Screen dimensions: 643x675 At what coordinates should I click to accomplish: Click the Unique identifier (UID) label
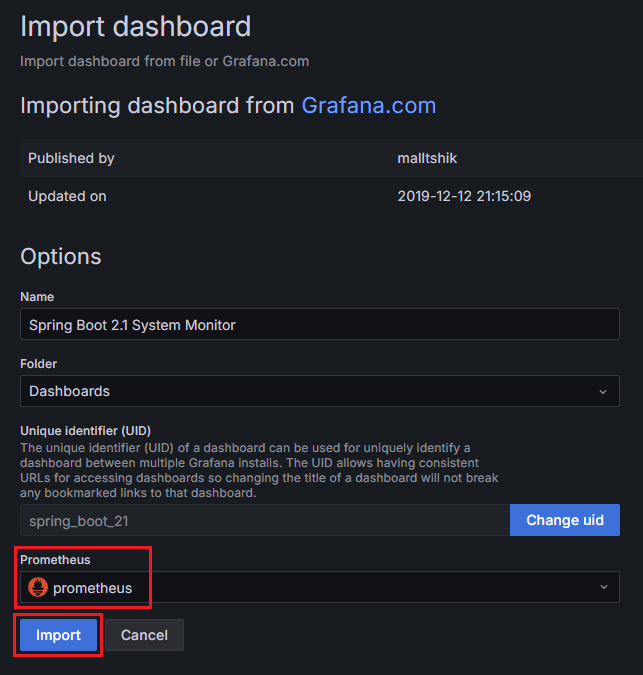coord(85,431)
